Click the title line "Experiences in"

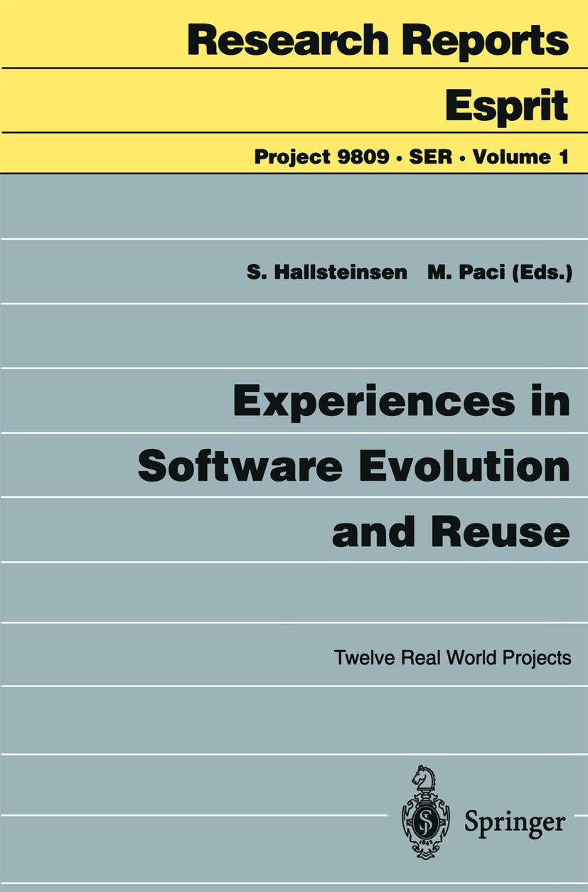[402, 402]
